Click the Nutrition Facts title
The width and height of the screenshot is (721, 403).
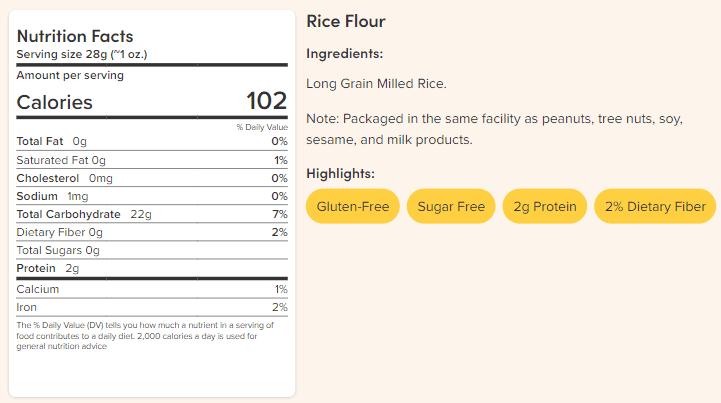click(75, 36)
